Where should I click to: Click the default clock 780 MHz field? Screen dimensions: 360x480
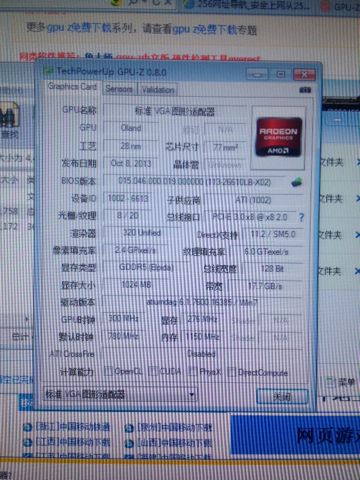tap(123, 336)
